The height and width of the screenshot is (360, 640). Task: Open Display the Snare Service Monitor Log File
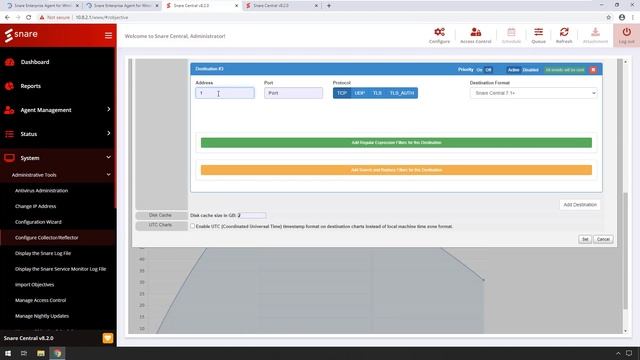coord(60,269)
